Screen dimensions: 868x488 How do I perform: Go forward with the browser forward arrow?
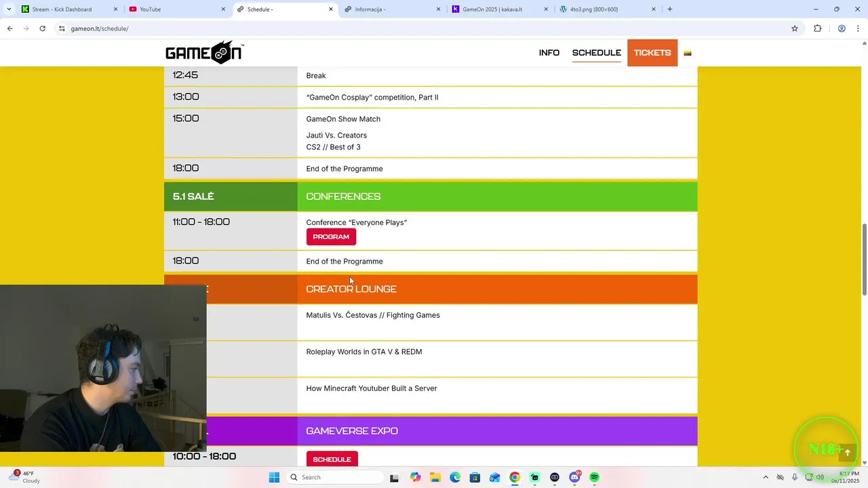(x=26, y=28)
